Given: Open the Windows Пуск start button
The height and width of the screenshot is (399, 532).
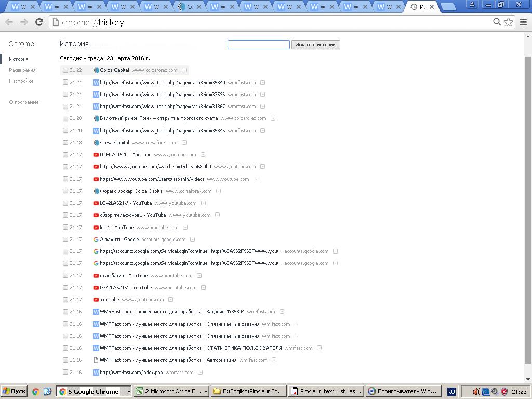Looking at the screenshot, I should (x=14, y=392).
